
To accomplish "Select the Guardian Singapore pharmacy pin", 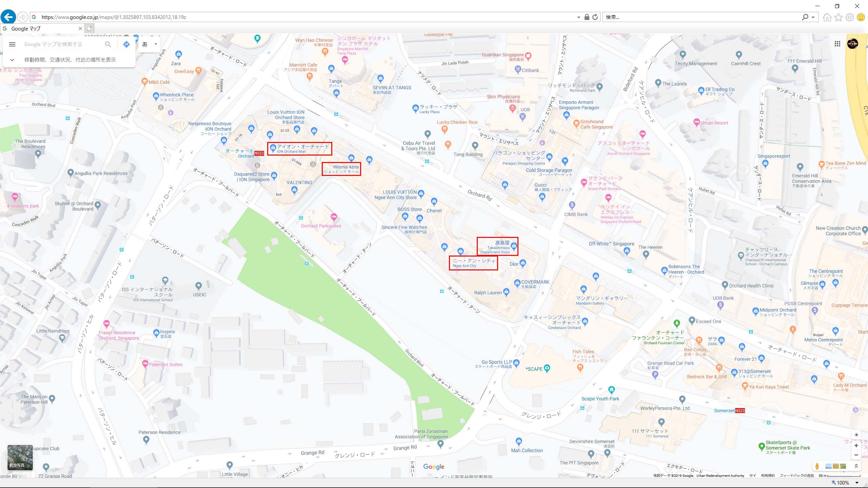I will [x=528, y=56].
